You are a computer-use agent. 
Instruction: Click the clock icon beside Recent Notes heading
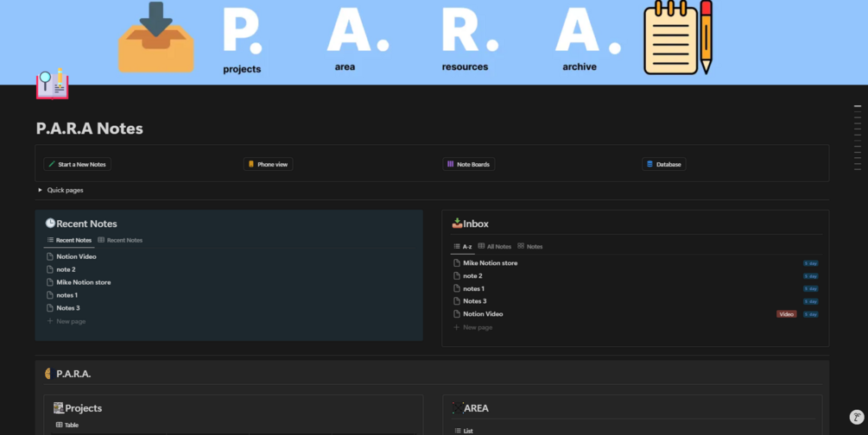(x=50, y=223)
